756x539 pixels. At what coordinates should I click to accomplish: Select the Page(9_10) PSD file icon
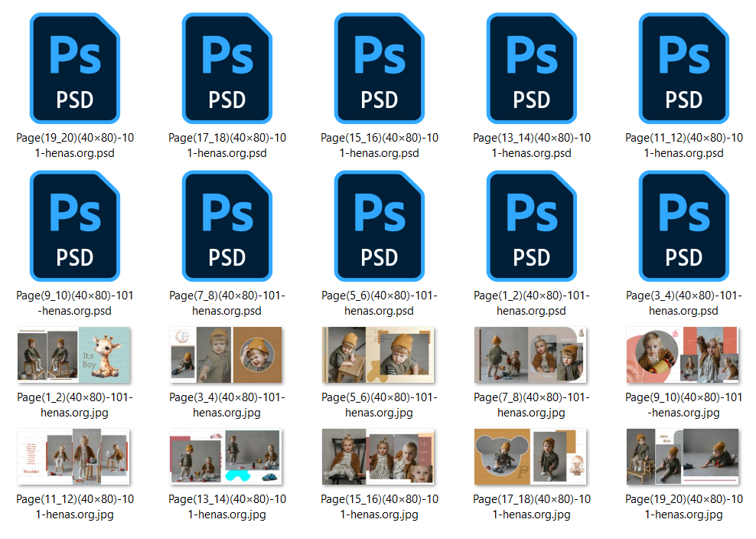[75, 226]
